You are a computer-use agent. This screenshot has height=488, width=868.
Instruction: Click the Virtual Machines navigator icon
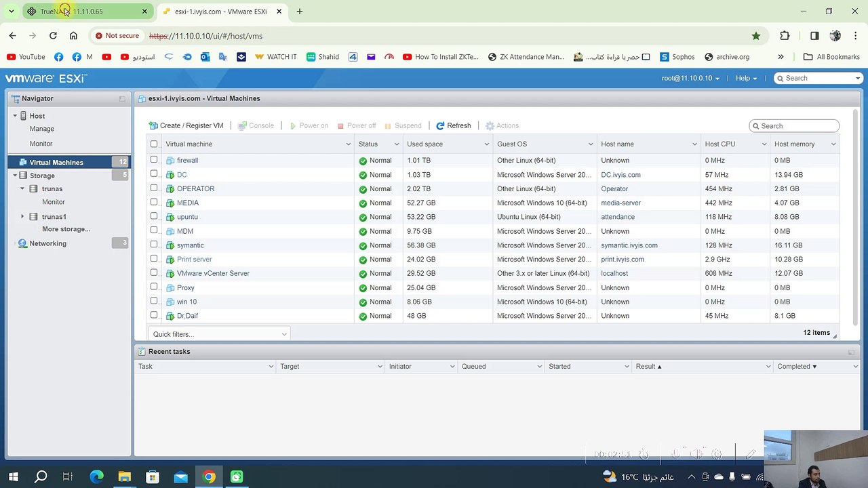(23, 163)
